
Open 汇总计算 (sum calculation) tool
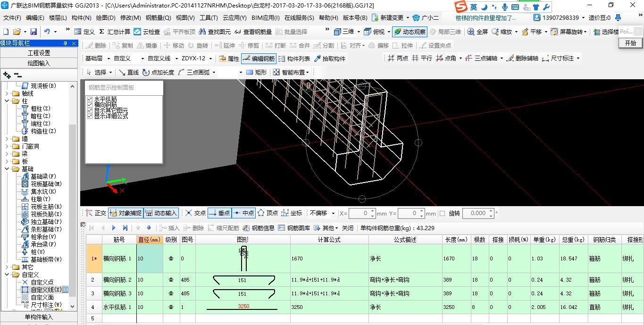(115, 32)
